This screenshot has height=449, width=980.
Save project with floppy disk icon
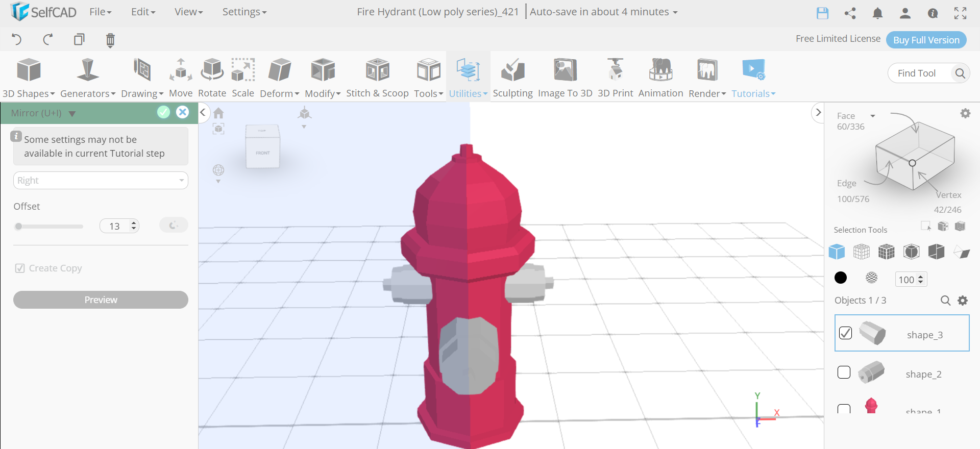[x=822, y=13]
